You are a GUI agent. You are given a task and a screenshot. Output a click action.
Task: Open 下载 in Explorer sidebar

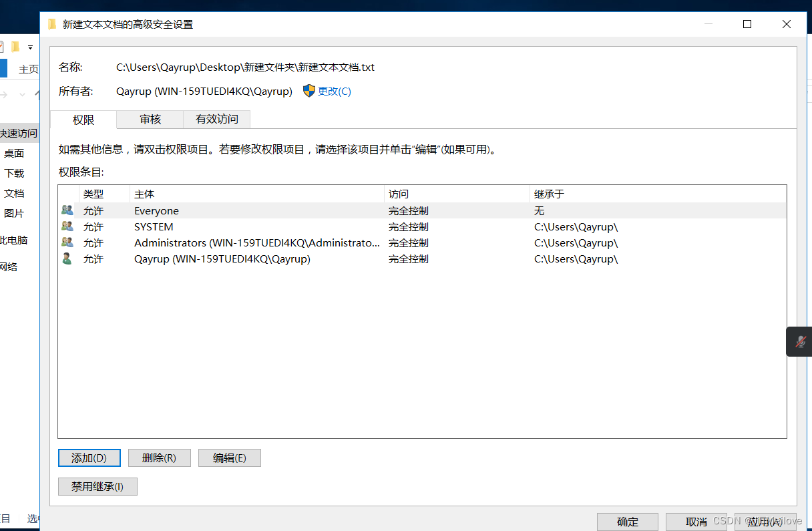click(x=14, y=173)
